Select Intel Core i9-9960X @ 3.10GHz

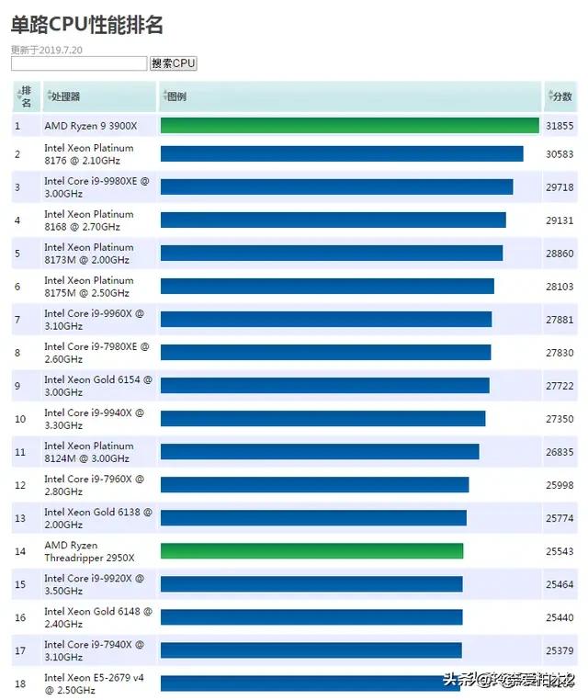95,319
